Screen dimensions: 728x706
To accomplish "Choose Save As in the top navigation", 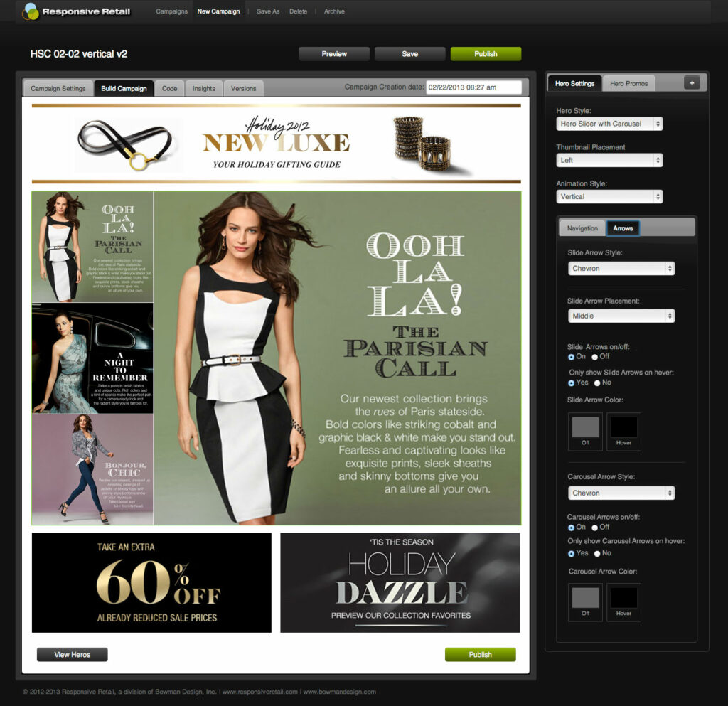I will pos(268,11).
